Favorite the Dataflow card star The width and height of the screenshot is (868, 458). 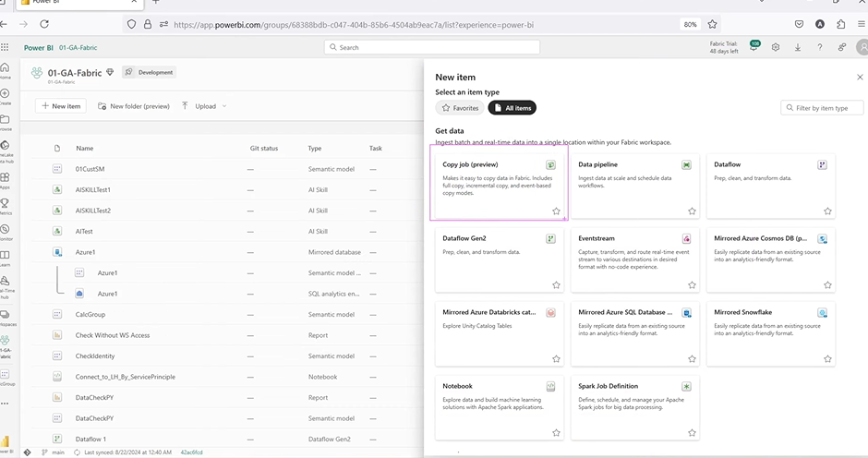coord(827,211)
